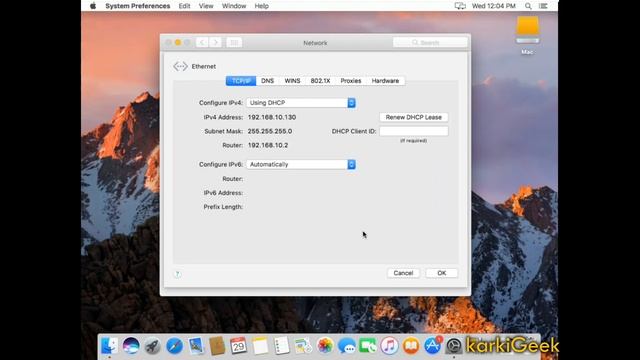
Task: Open App Store in Dock
Action: [x=433, y=346]
